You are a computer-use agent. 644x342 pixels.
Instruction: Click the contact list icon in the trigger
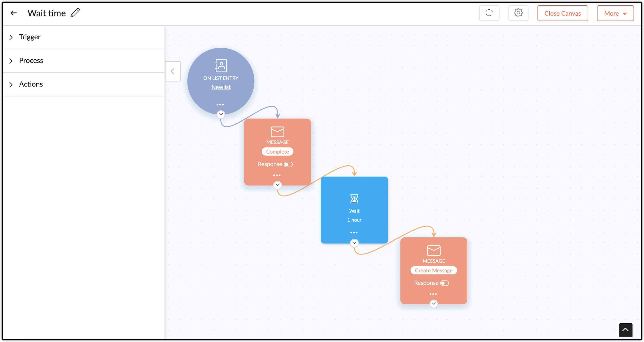pos(221,66)
